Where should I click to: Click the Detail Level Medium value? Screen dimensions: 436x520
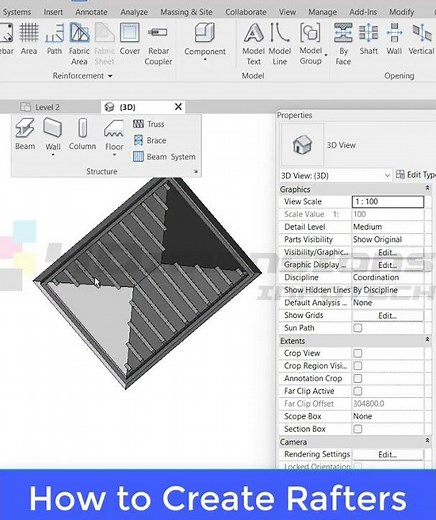[388, 227]
